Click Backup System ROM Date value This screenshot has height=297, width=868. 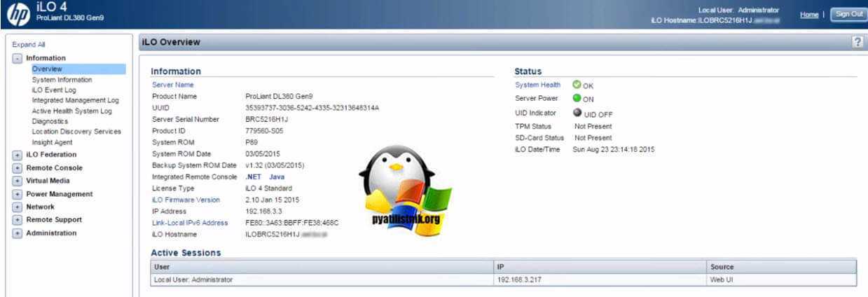tap(275, 165)
